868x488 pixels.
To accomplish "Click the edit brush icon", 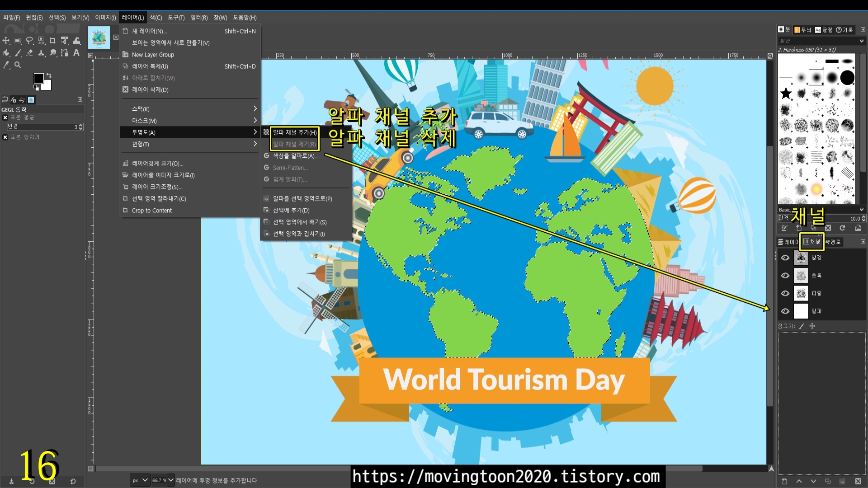I will point(784,228).
